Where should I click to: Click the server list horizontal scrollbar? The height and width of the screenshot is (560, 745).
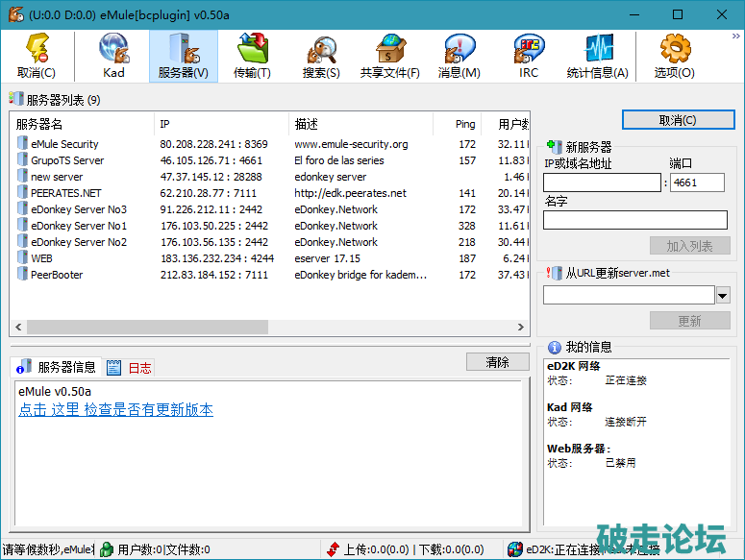[269, 327]
